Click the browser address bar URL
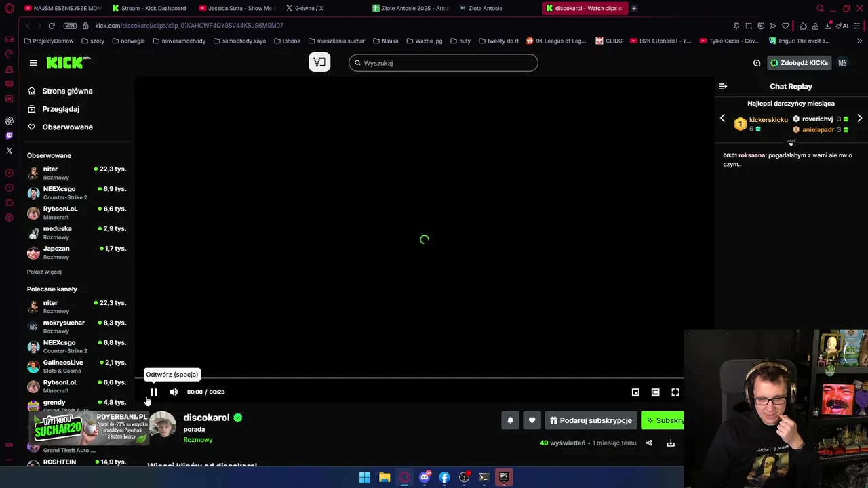 189,26
